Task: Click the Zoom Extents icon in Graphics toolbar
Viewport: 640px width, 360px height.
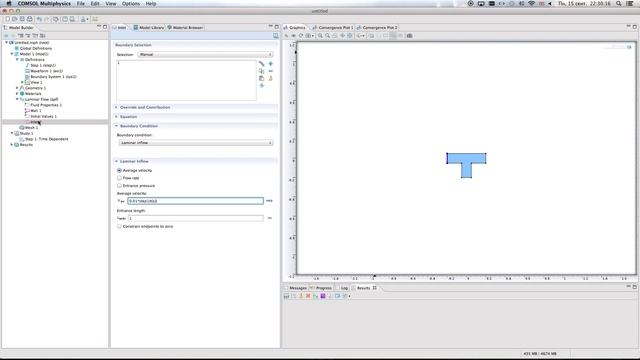Action: point(350,36)
